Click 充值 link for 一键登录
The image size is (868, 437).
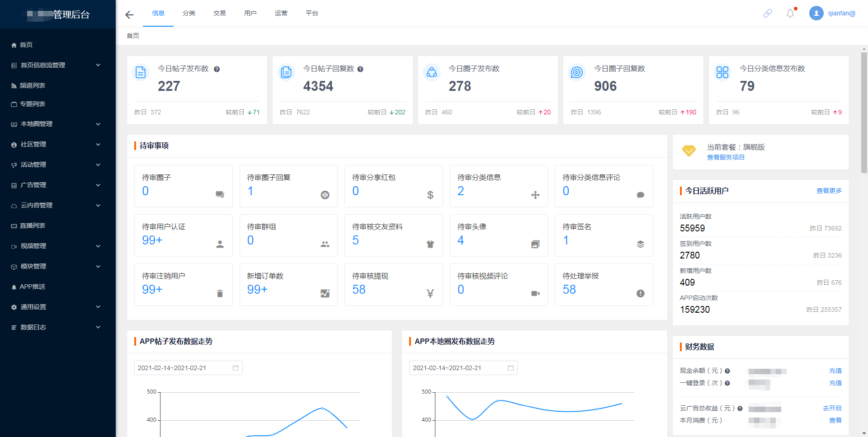[x=835, y=383]
